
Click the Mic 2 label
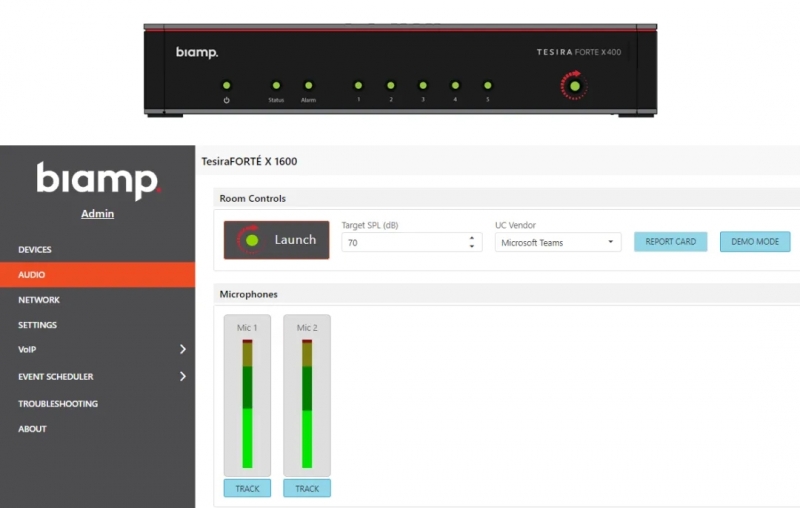coord(307,327)
